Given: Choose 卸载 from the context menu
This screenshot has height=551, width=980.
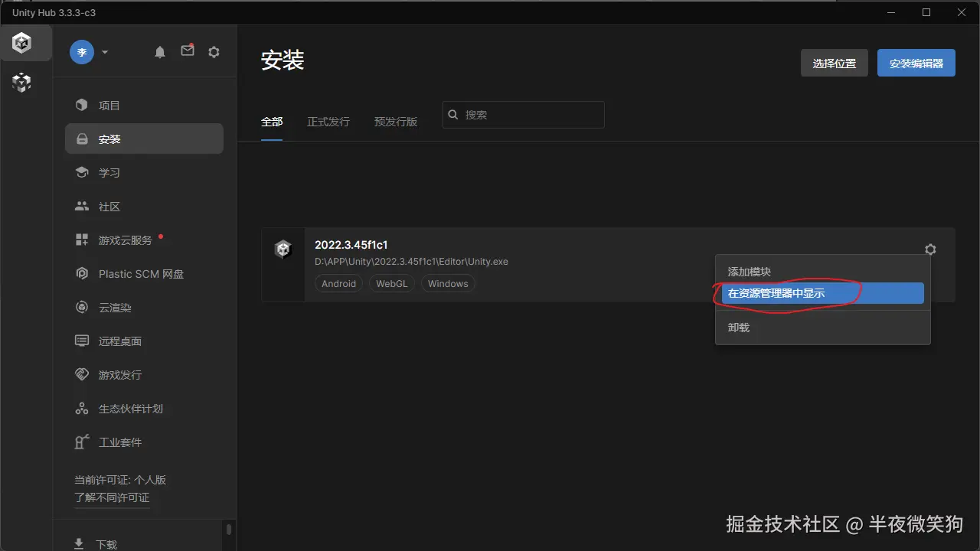Looking at the screenshot, I should [823, 328].
